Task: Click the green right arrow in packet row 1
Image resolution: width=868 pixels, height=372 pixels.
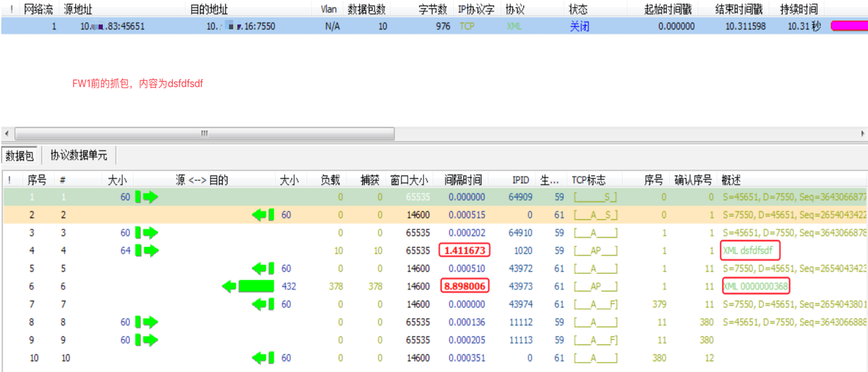Action: (147, 197)
